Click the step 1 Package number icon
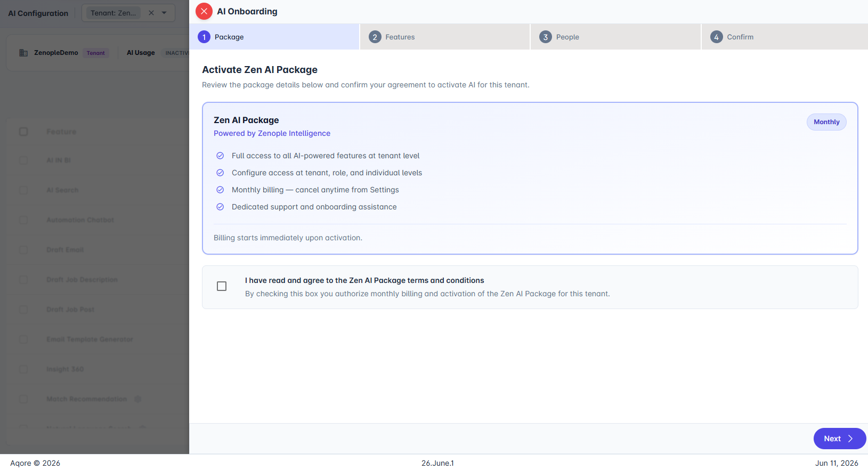This screenshot has width=868, height=470. tap(204, 37)
